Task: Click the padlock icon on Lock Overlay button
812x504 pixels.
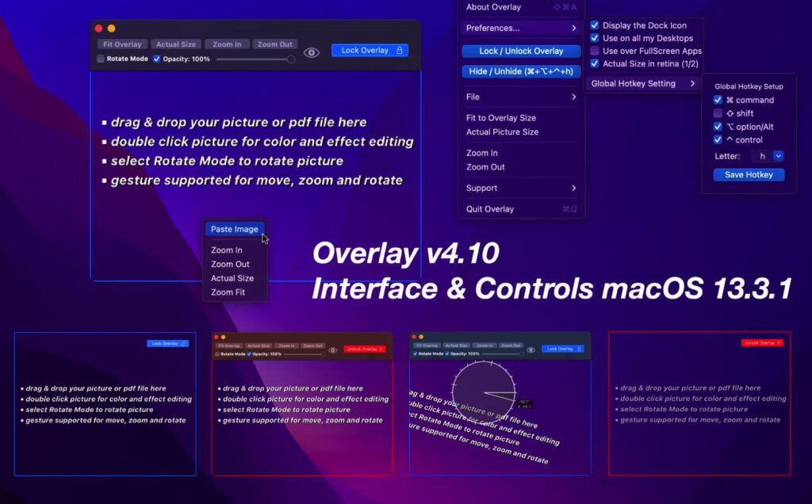Action: coord(399,50)
